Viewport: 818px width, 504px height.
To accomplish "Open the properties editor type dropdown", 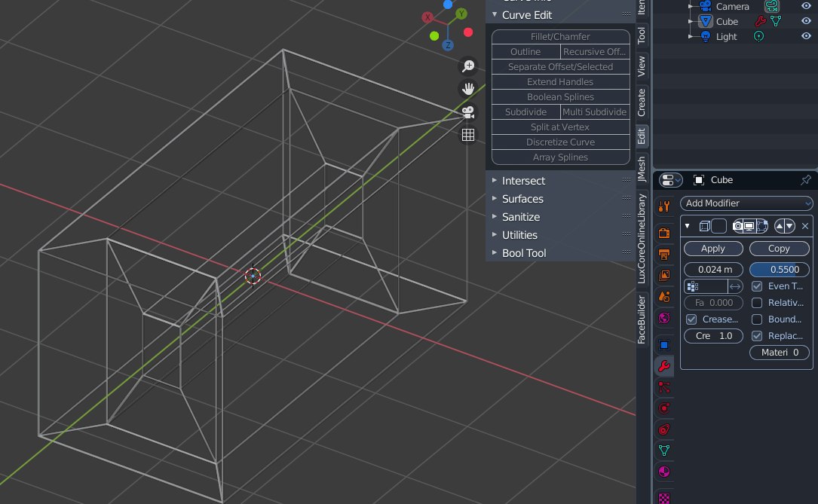I will click(670, 180).
